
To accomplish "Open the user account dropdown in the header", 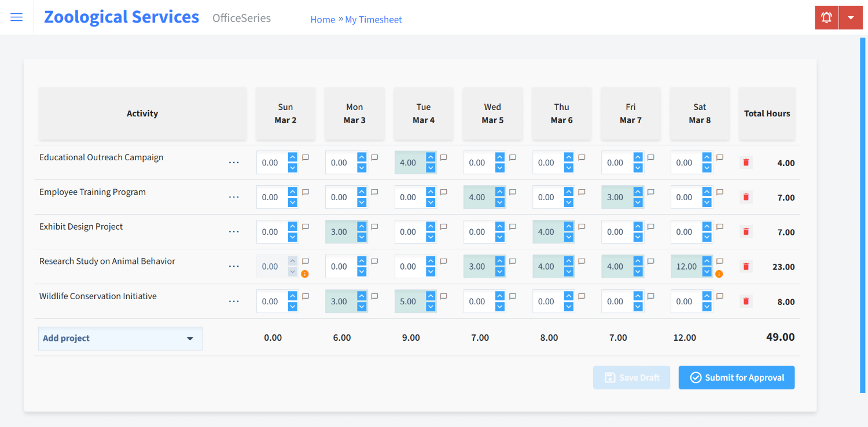I will [851, 17].
